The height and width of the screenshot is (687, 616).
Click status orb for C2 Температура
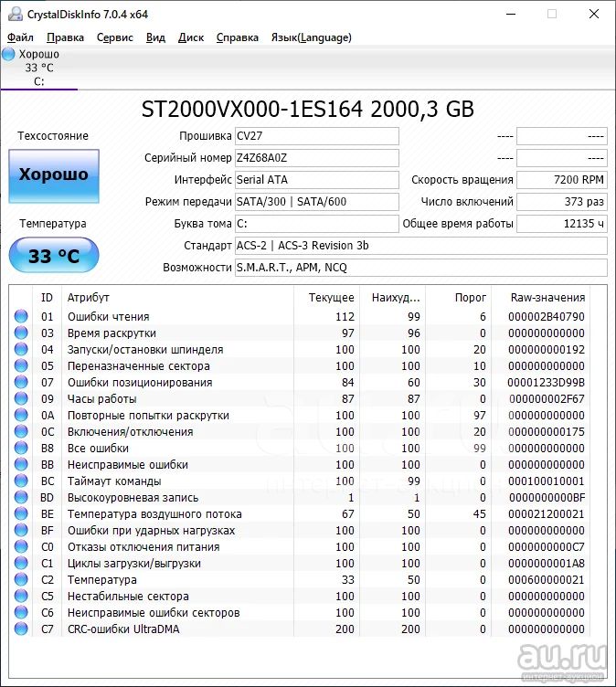click(x=21, y=579)
